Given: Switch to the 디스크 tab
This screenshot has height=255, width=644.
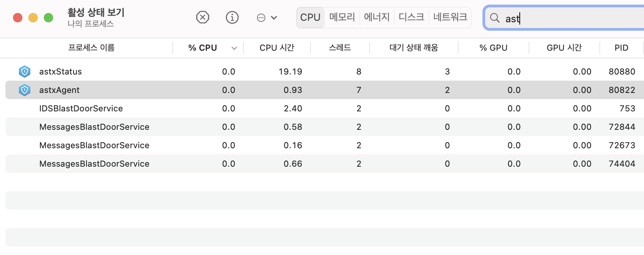Looking at the screenshot, I should (x=411, y=17).
